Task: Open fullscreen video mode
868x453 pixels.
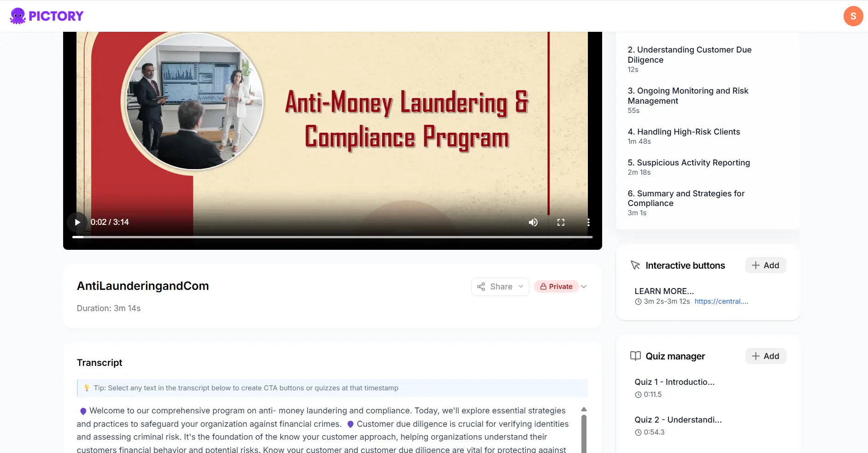Action: [x=561, y=222]
